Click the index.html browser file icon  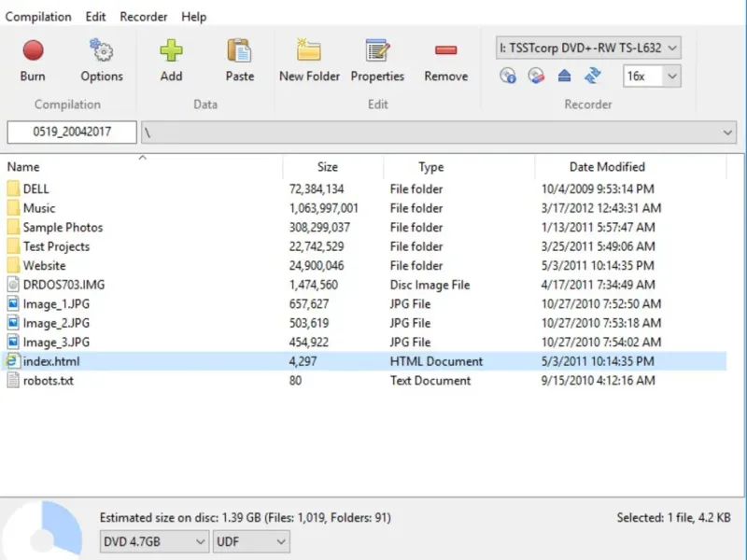(12, 361)
